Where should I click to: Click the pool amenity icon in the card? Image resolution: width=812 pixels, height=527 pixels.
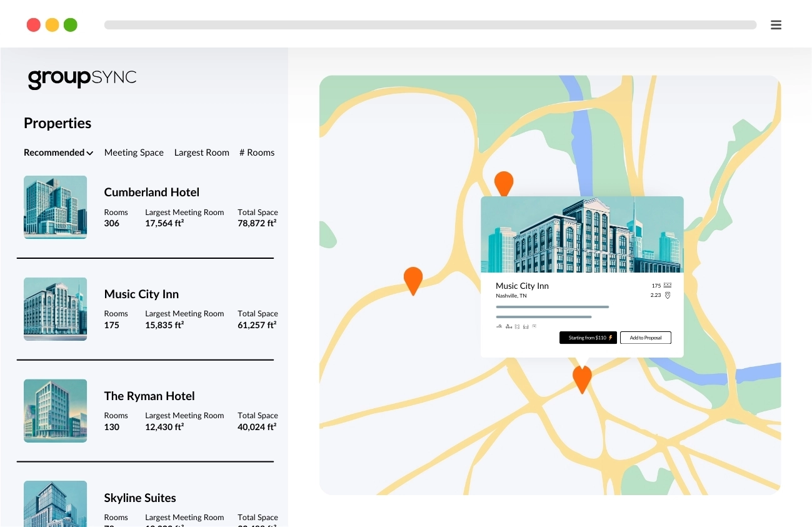point(499,326)
